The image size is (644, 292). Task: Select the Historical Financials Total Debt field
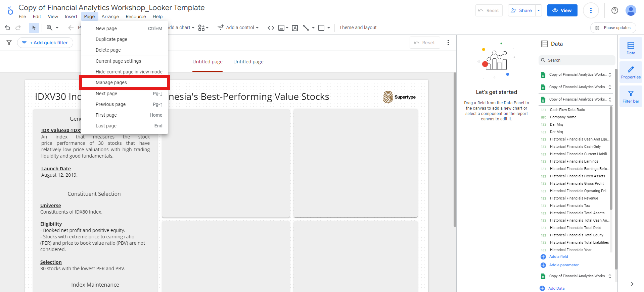point(575,228)
